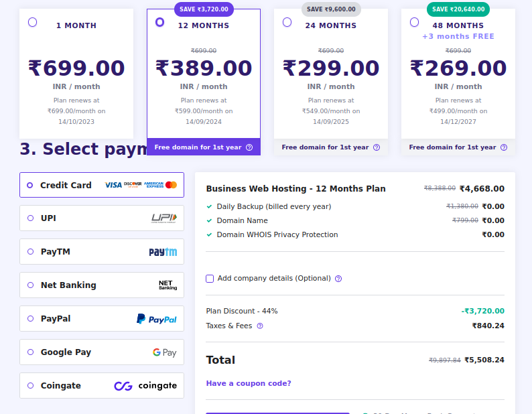
Task: Click the help icon beside 24-month free domain
Action: [377, 147]
